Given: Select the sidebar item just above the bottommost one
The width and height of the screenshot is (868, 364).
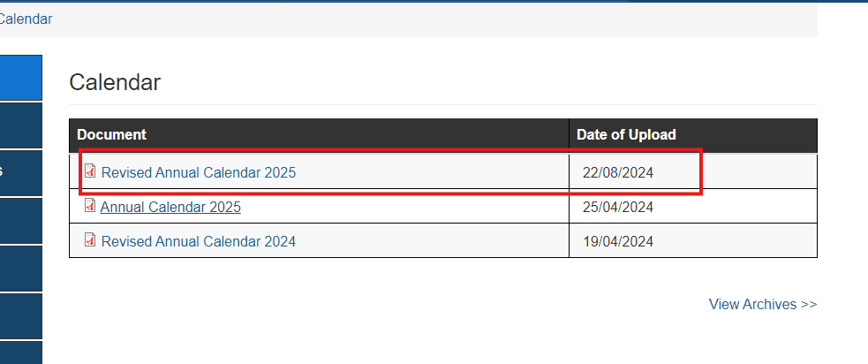Looking at the screenshot, I should click(21, 315).
